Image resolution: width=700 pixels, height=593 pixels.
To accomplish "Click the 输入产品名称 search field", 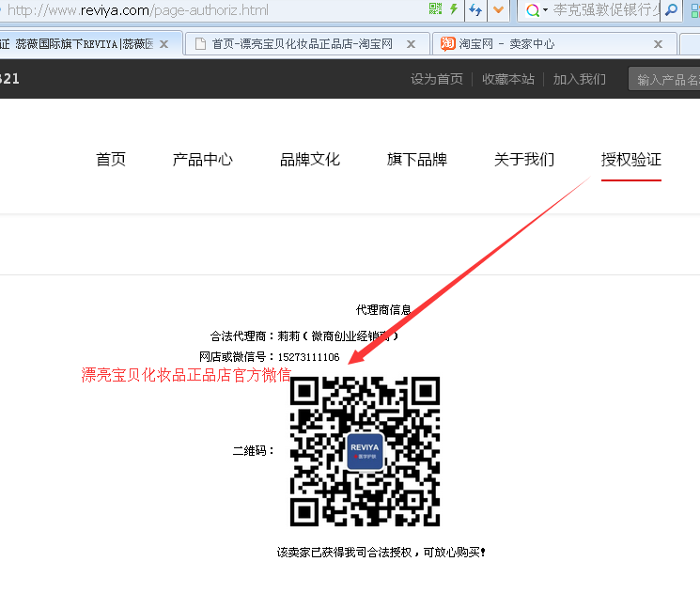I will (667, 80).
